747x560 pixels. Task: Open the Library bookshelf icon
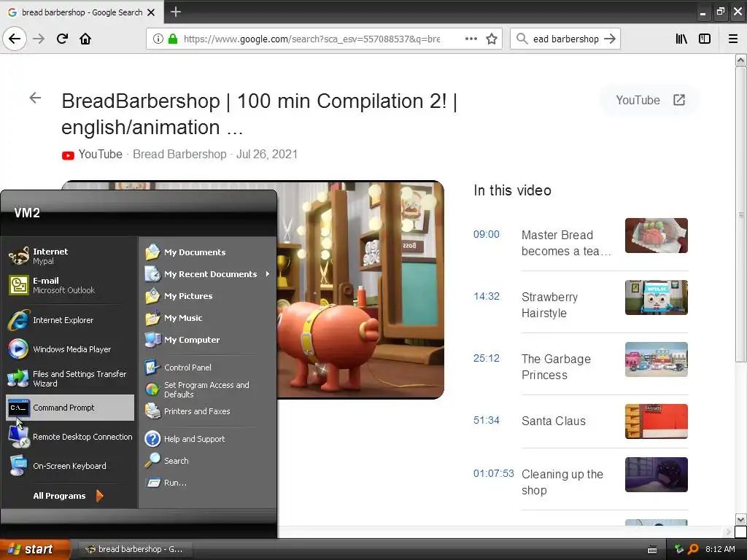coord(681,39)
